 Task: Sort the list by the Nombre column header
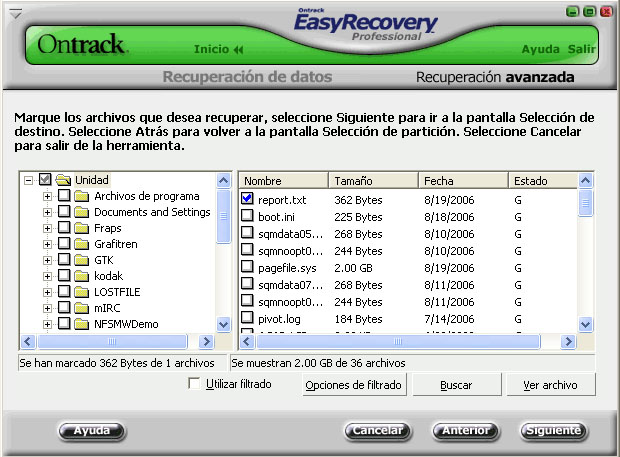[284, 181]
